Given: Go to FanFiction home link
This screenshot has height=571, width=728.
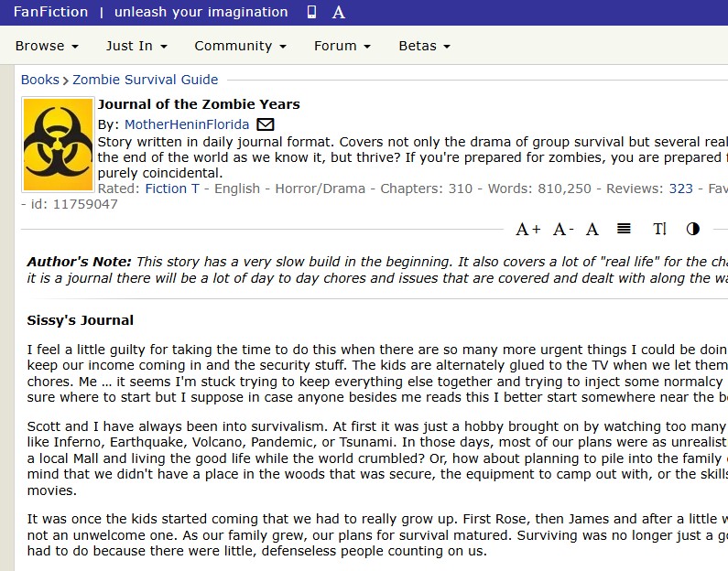Looking at the screenshot, I should [50, 12].
